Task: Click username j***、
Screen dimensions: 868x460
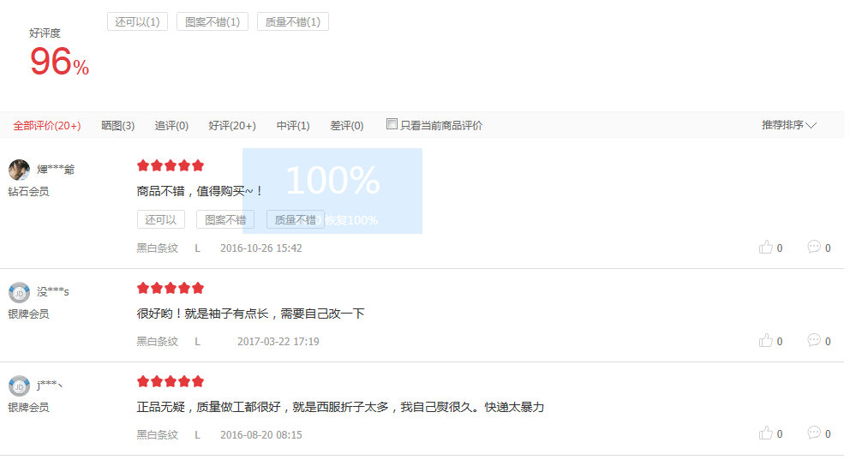Action: click(x=50, y=385)
